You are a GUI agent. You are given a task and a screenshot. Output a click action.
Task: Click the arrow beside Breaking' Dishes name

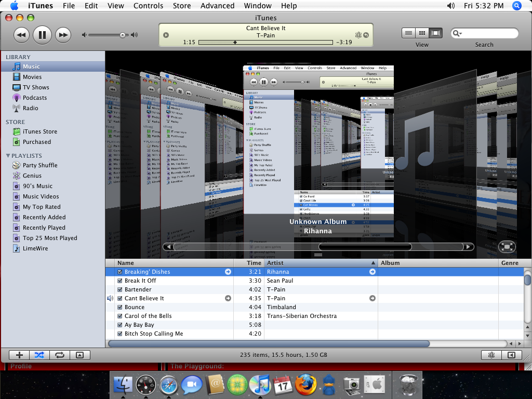pyautogui.click(x=228, y=272)
